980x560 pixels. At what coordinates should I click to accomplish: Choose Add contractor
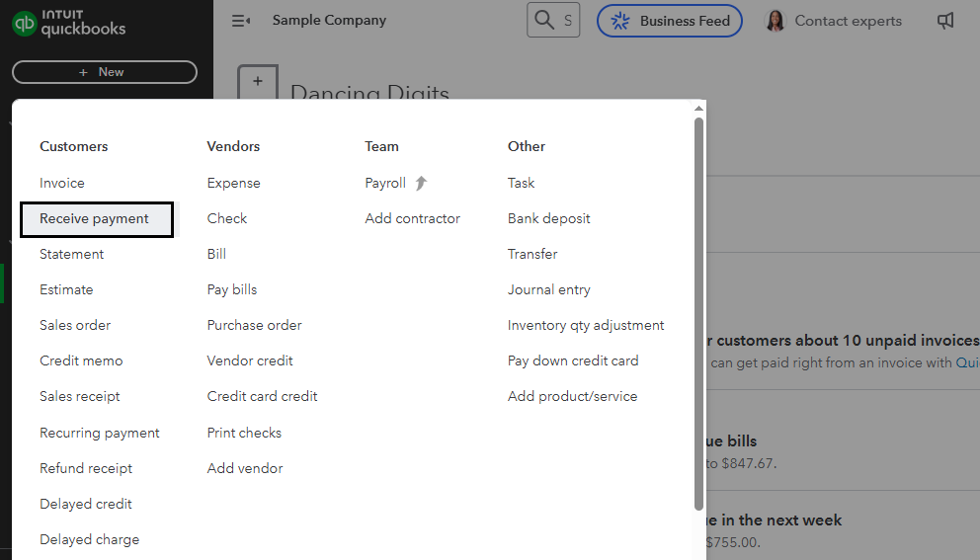tap(413, 218)
